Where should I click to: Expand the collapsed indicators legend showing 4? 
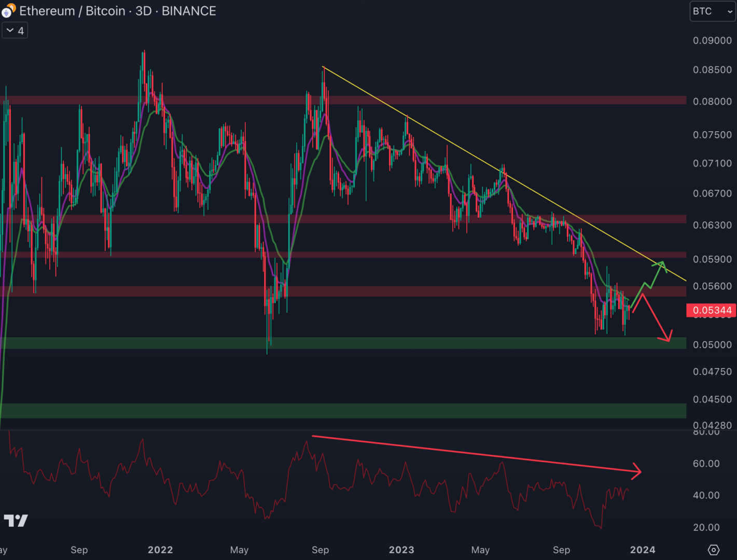point(15,31)
